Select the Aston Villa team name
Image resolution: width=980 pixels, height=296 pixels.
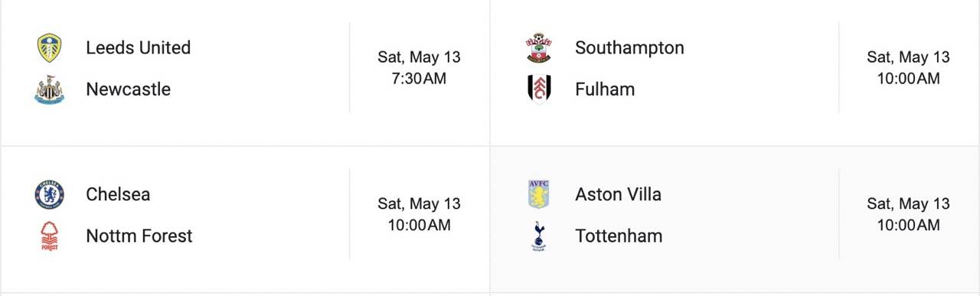click(618, 194)
